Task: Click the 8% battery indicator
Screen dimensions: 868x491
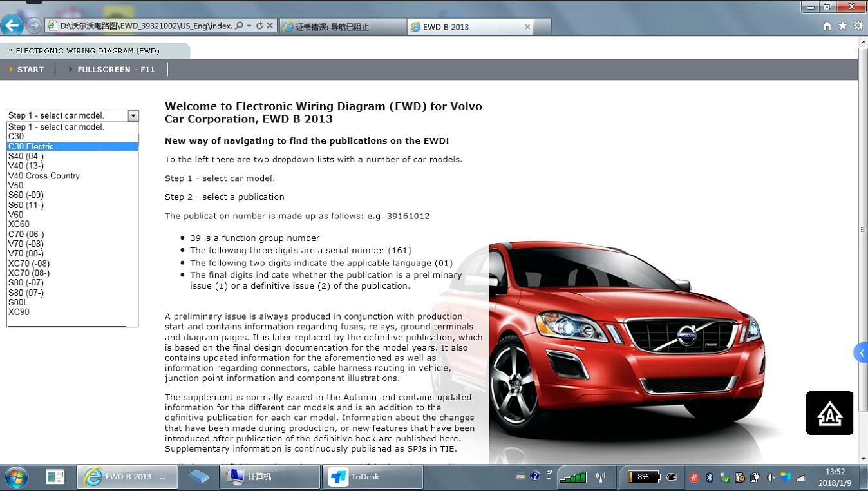Action: coord(643,477)
